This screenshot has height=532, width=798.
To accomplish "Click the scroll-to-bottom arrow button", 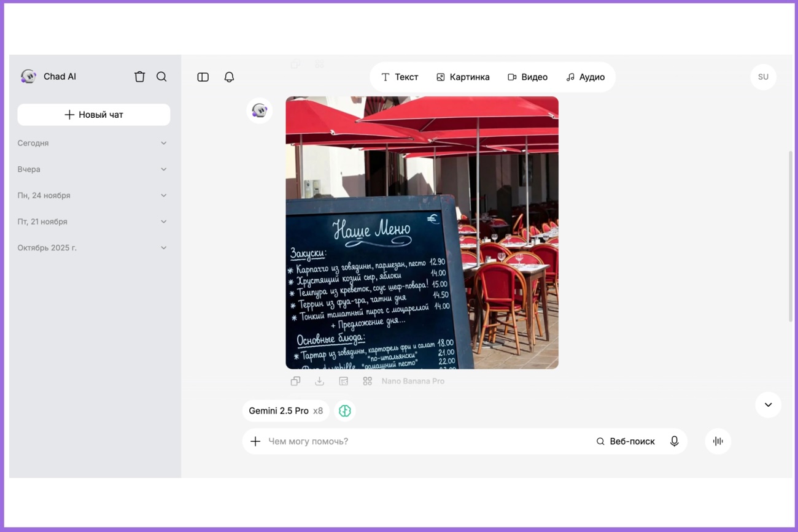I will pos(768,405).
